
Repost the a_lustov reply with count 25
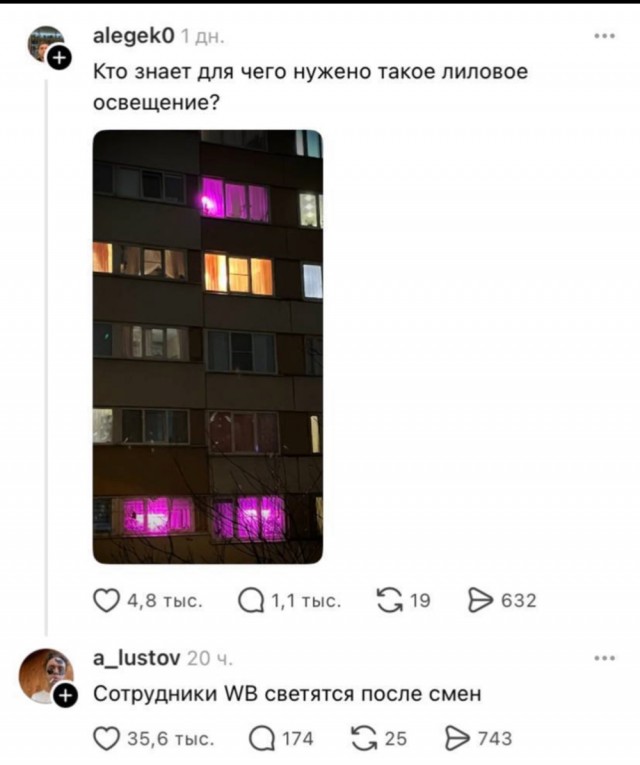point(365,739)
